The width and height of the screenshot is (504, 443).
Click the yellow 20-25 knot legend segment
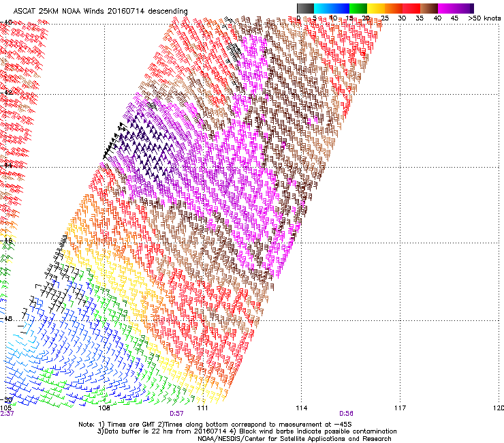(376, 8)
